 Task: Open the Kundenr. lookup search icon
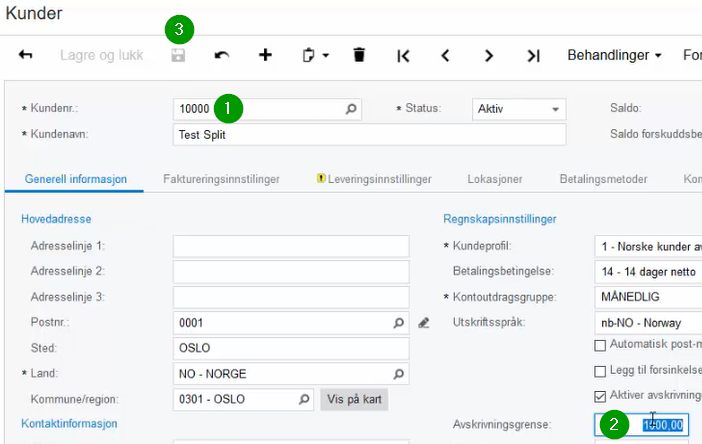pyautogui.click(x=351, y=108)
